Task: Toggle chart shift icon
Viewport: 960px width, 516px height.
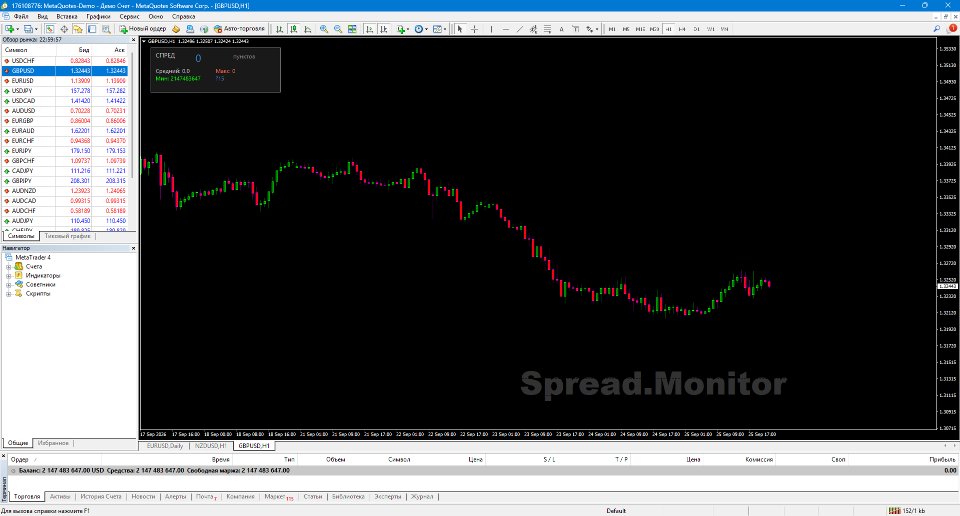Action: (383, 29)
